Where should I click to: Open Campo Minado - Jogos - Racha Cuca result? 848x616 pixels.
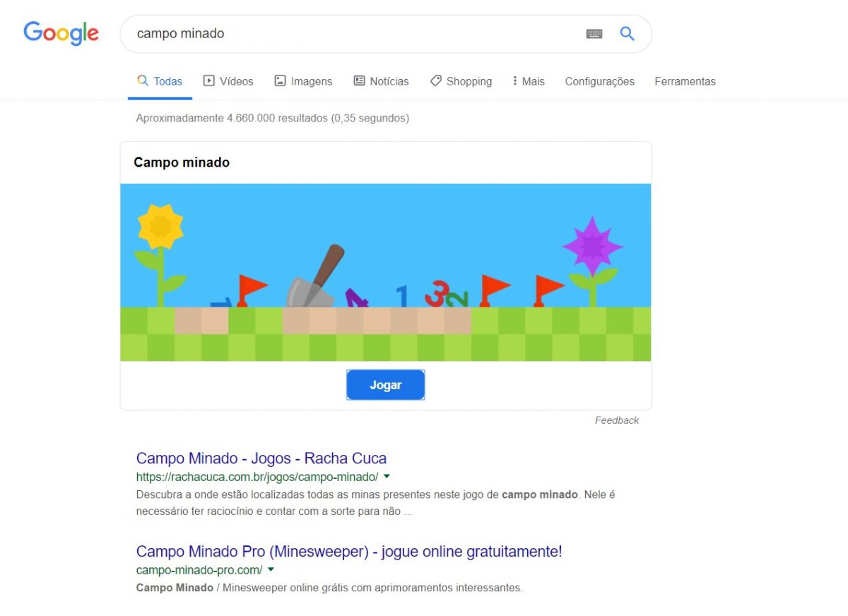coord(261,458)
